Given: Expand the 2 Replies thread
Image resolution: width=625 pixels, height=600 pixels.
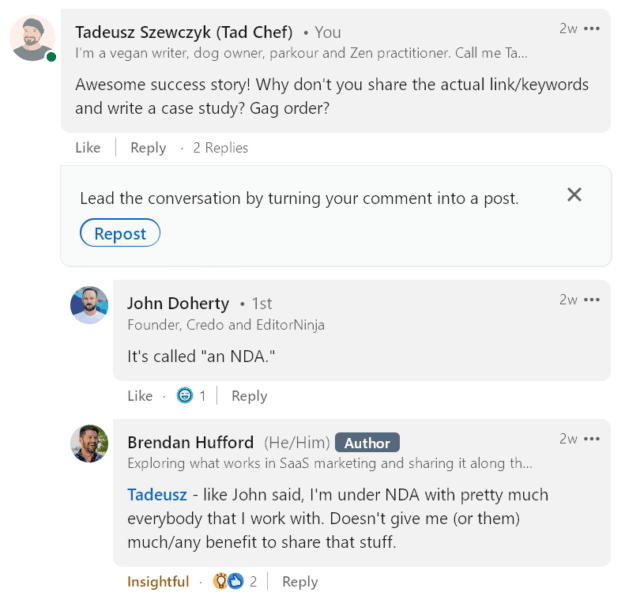Looking at the screenshot, I should point(220,147).
